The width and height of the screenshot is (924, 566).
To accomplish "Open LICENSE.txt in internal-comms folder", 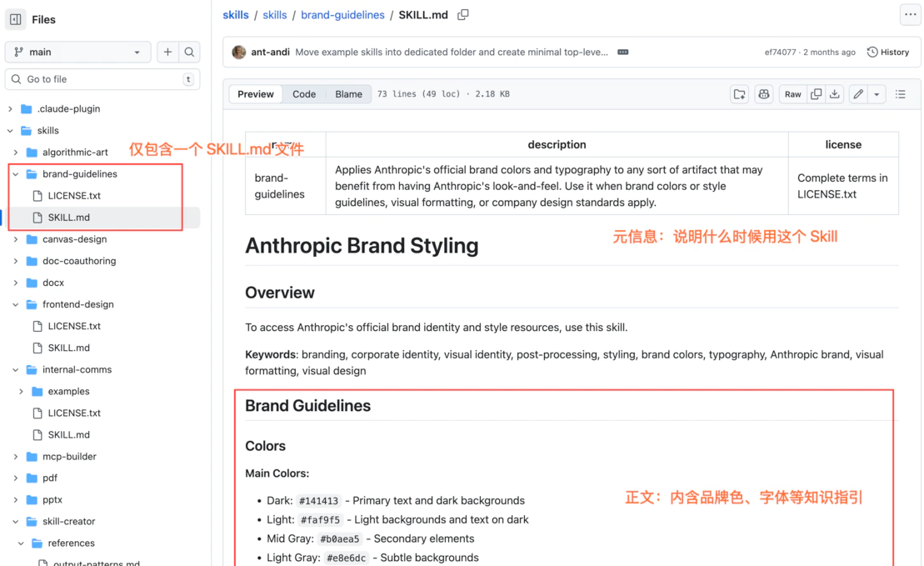I will [x=74, y=413].
